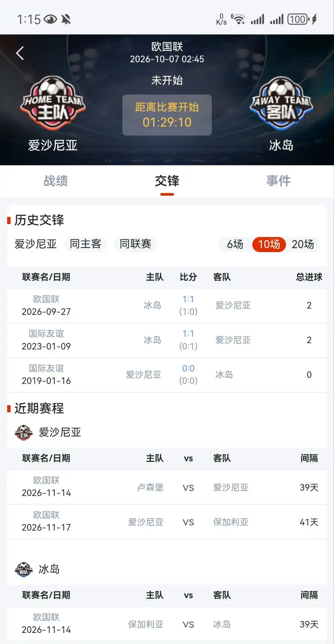Screen dimensions: 334x644
Task: Toggle the 同联赛 filter
Action: [x=136, y=244]
